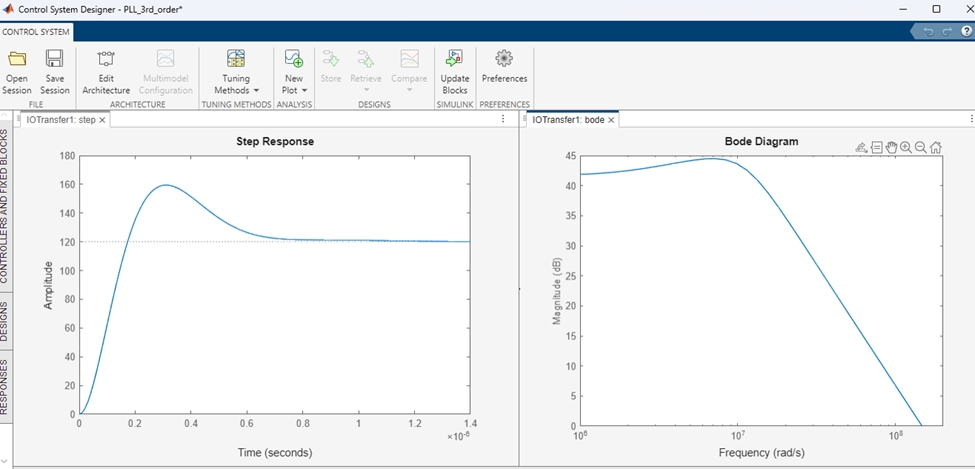Select the CONTROL SYSTEM ribbon tab
This screenshot has height=469, width=975.
[37, 32]
